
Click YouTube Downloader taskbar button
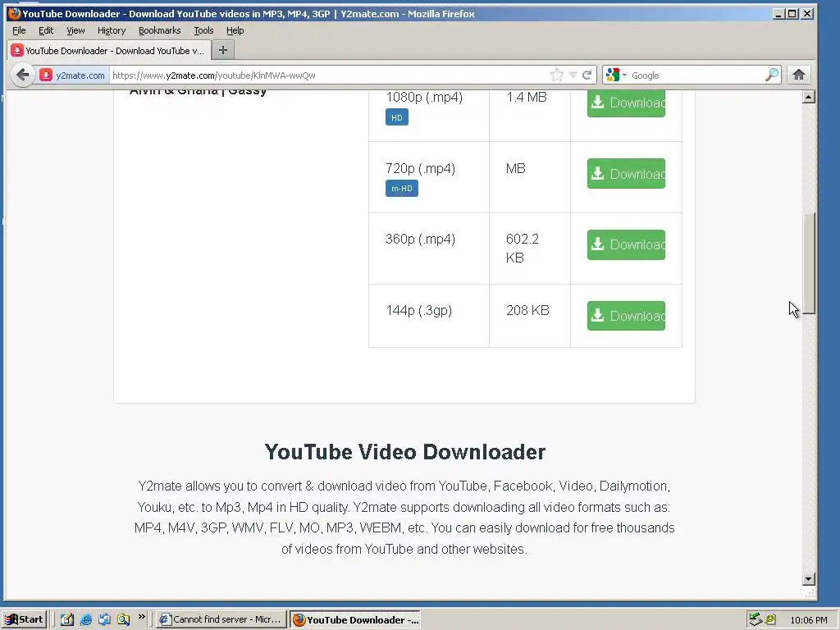(x=355, y=620)
